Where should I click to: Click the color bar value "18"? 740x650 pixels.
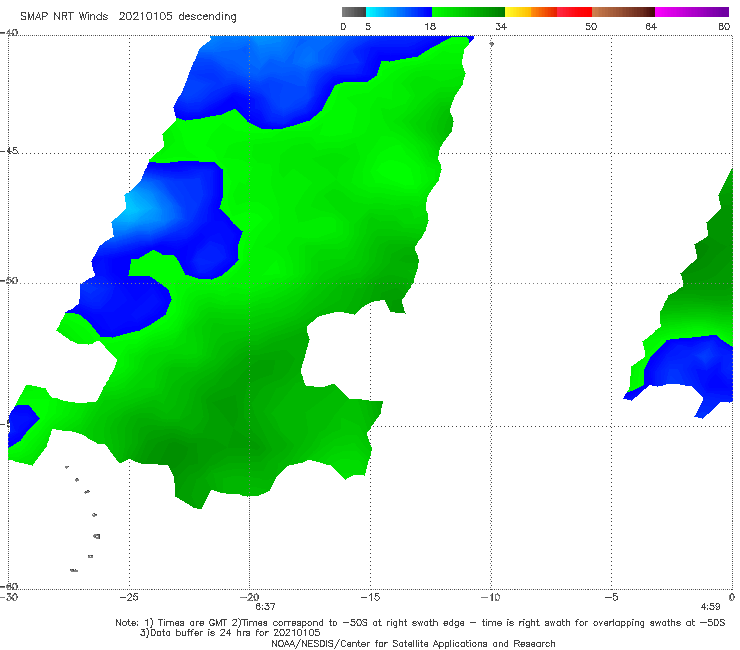pos(430,26)
